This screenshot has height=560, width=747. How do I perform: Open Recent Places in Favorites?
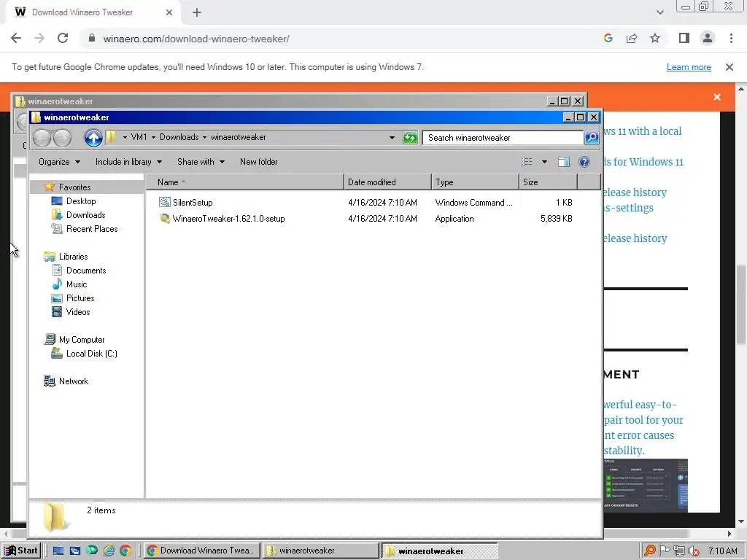[91, 228]
